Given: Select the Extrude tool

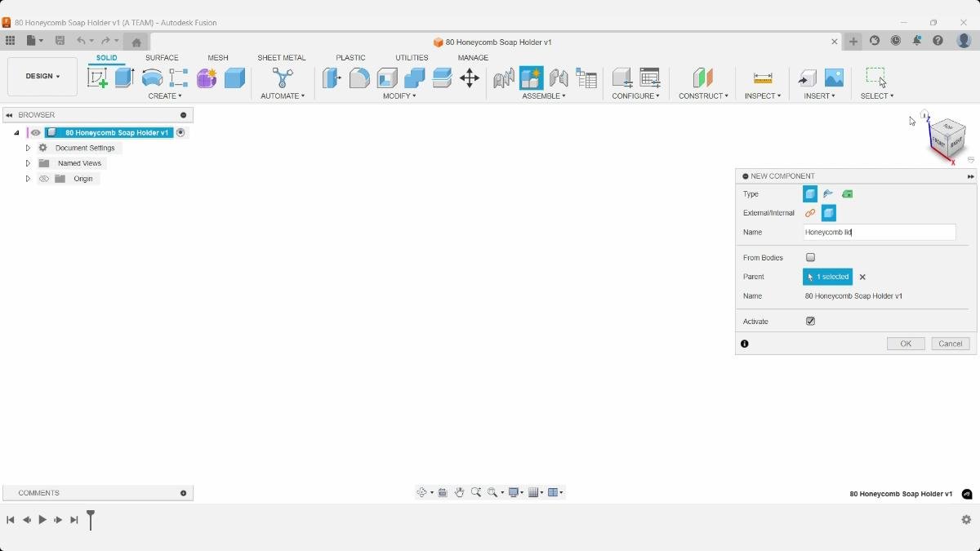Looking at the screenshot, I should pos(124,78).
